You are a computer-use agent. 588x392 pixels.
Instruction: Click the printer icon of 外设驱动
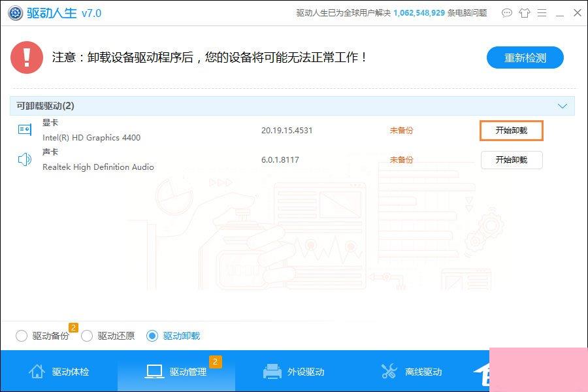(272, 371)
